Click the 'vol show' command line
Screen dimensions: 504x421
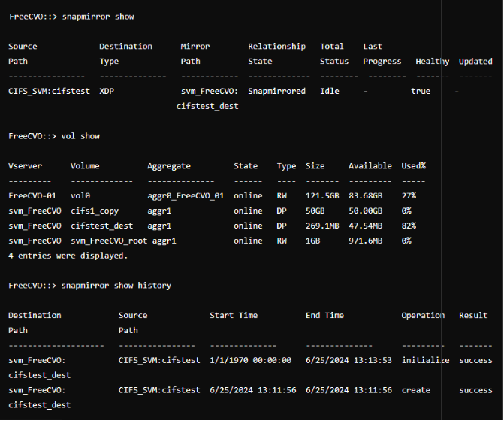[x=54, y=136]
